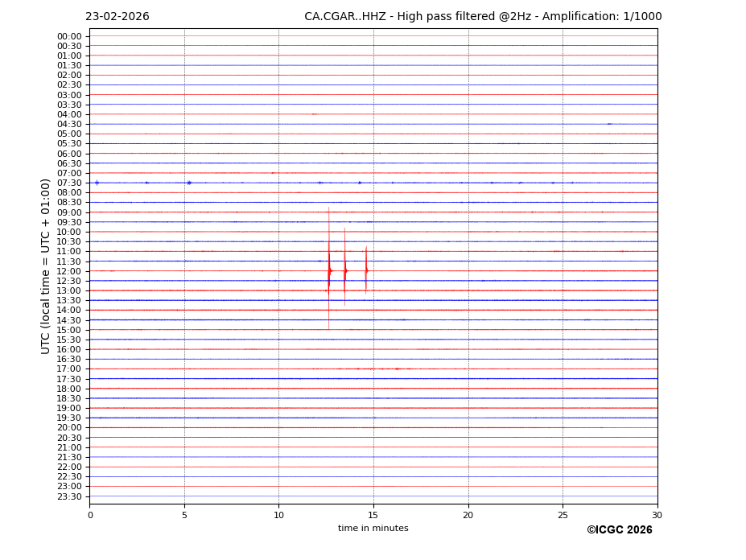Image resolution: width=746 pixels, height=560 pixels.
Task: Click the CA.CGAR..HHZ chart title
Action: [x=483, y=17]
